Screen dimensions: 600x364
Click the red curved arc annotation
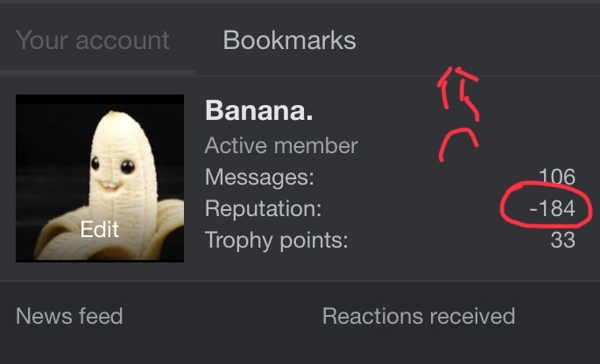(458, 144)
